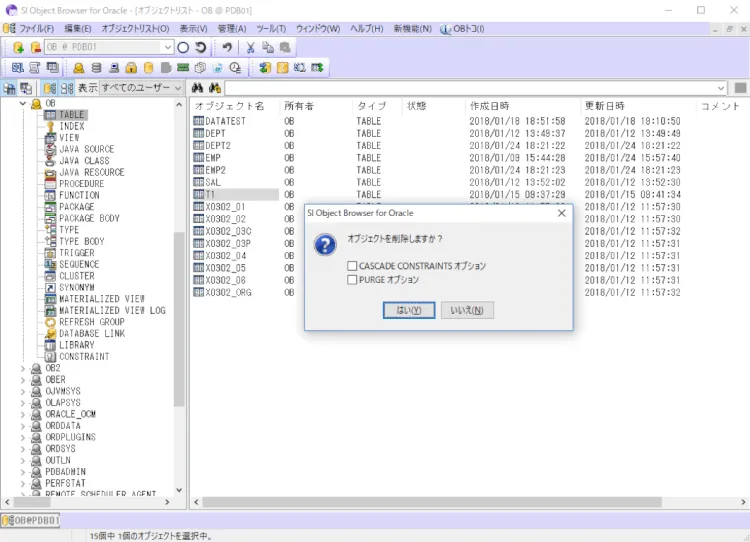Select the INDEX tree item
This screenshot has height=542, width=750.
(72, 126)
